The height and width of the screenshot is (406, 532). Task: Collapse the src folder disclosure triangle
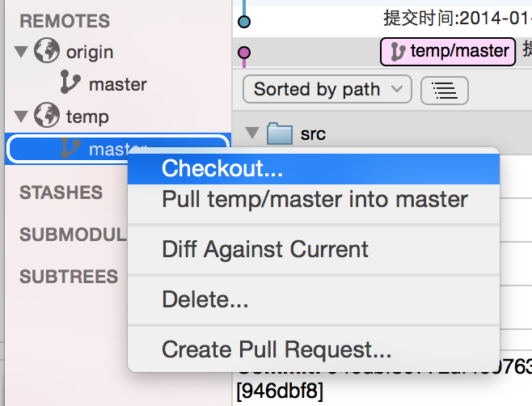[252, 133]
